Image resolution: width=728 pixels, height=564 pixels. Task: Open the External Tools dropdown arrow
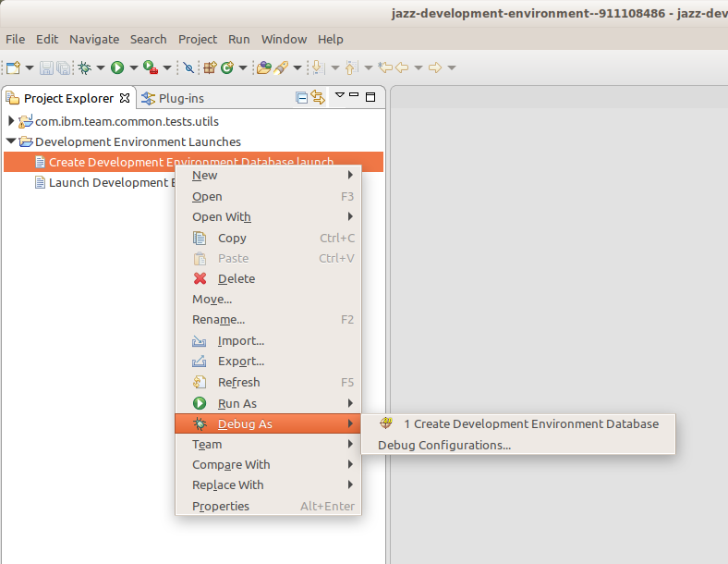click(167, 67)
